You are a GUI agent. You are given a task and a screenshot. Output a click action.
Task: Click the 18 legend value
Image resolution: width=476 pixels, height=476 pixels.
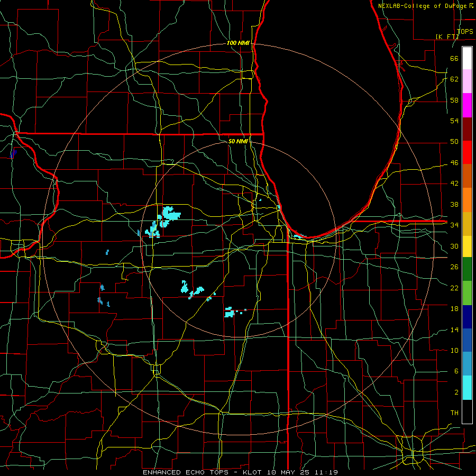tap(454, 309)
